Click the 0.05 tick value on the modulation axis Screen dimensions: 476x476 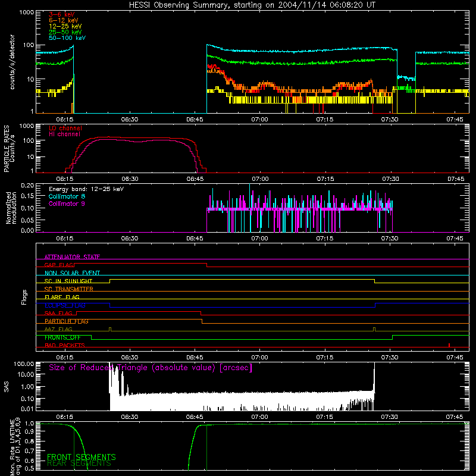tap(27, 220)
